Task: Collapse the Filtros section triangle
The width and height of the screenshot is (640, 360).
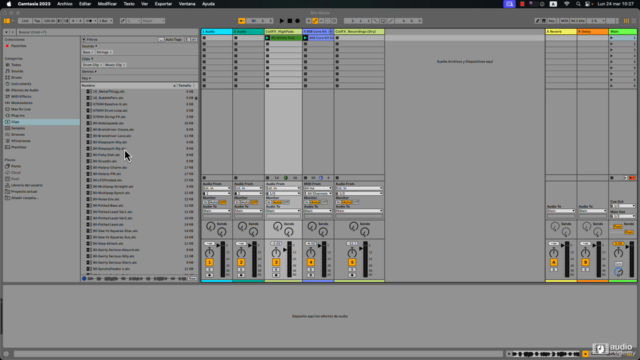Action: [84, 40]
